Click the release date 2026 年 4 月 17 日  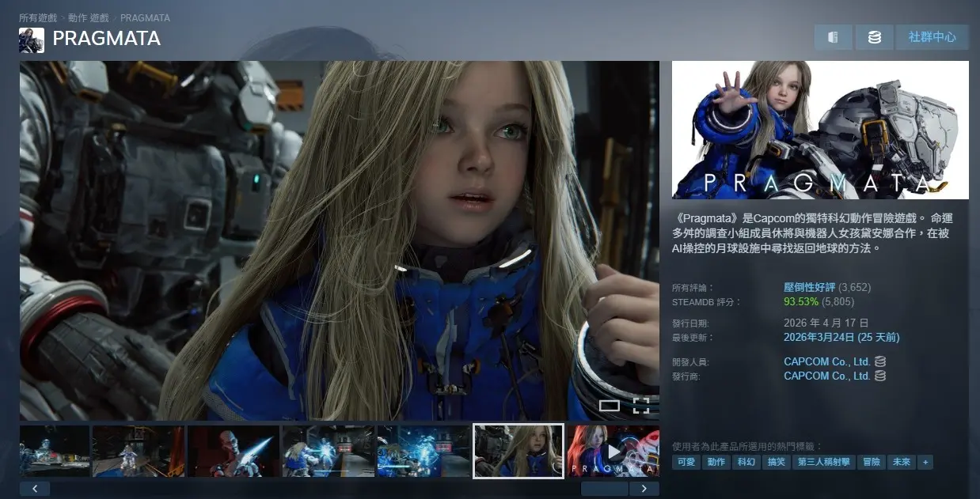coord(826,323)
